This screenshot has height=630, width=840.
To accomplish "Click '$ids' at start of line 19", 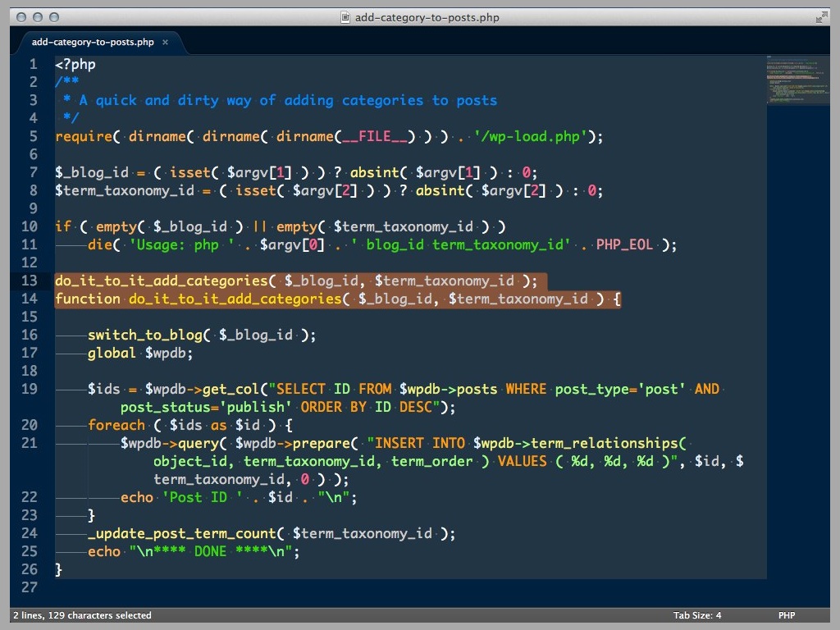I will (x=104, y=389).
